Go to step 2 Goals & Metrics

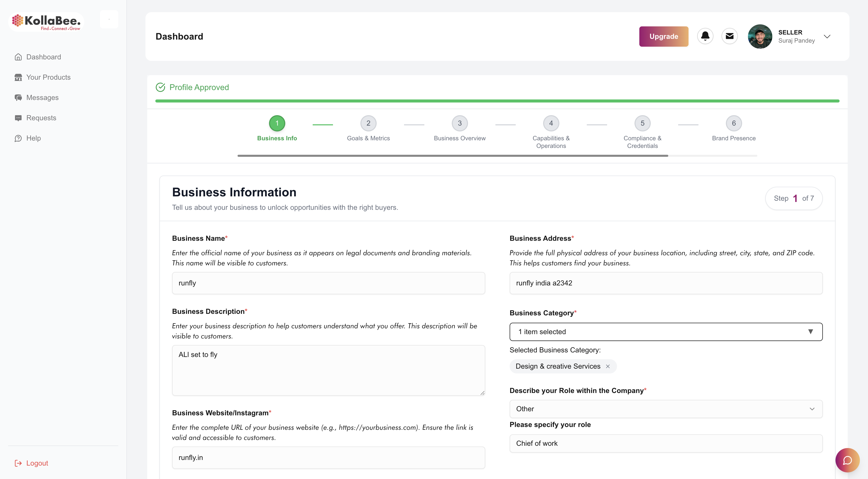[x=368, y=123]
